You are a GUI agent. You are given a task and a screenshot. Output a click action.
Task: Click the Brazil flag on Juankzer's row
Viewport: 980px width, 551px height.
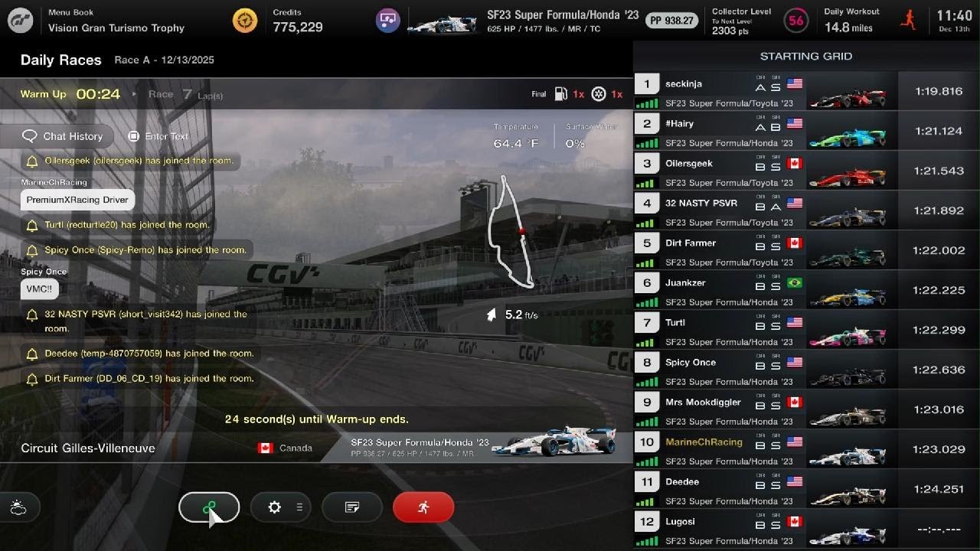795,283
